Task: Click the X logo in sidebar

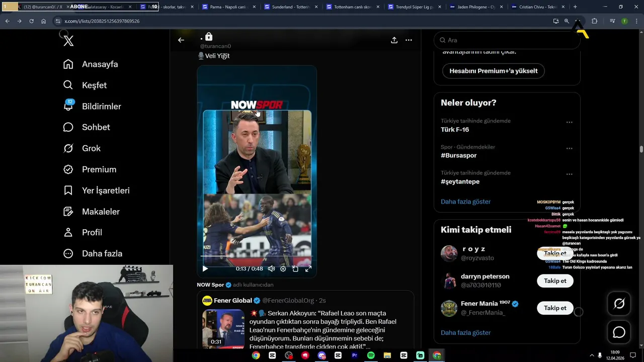Action: click(x=68, y=41)
